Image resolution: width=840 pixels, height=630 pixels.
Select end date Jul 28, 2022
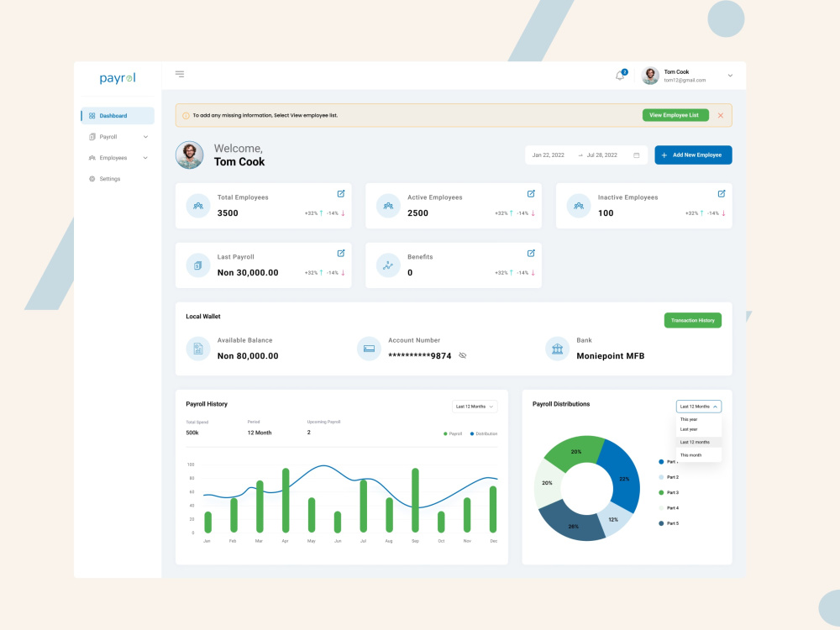point(601,155)
